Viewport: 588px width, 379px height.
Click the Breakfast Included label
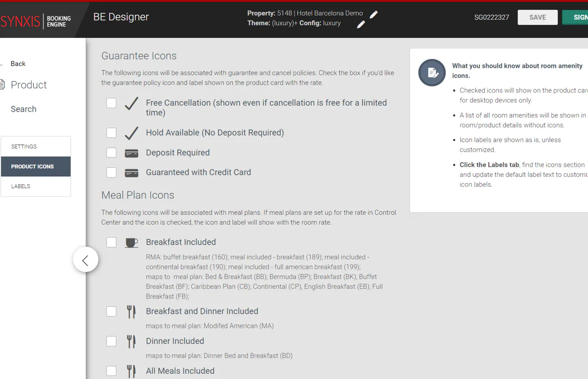(181, 242)
